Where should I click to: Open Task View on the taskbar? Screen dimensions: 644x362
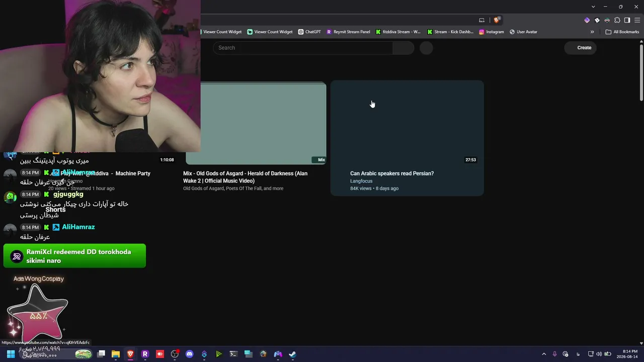pos(101,354)
